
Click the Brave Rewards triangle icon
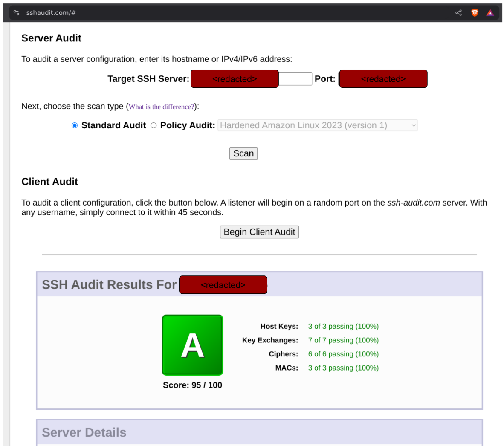point(490,13)
